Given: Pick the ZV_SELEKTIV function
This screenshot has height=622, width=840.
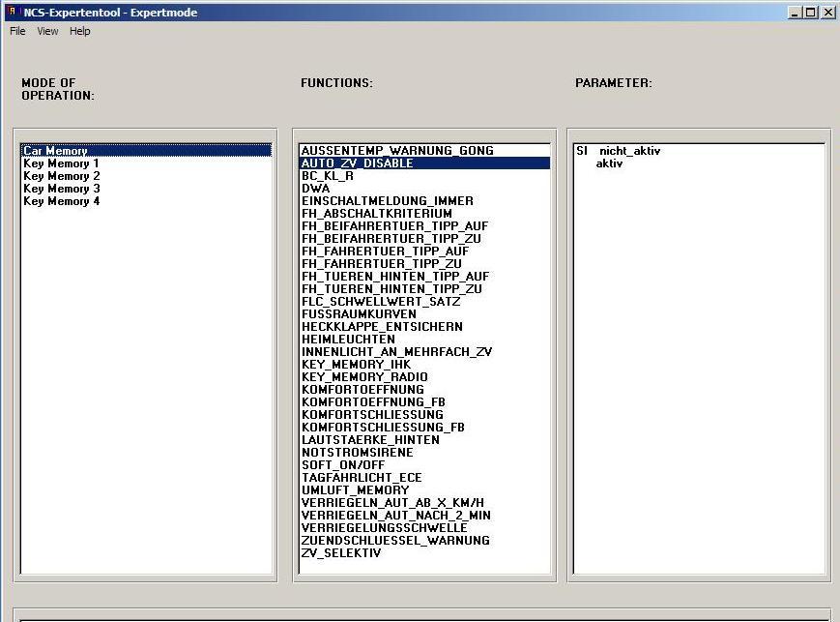Looking at the screenshot, I should [x=341, y=553].
